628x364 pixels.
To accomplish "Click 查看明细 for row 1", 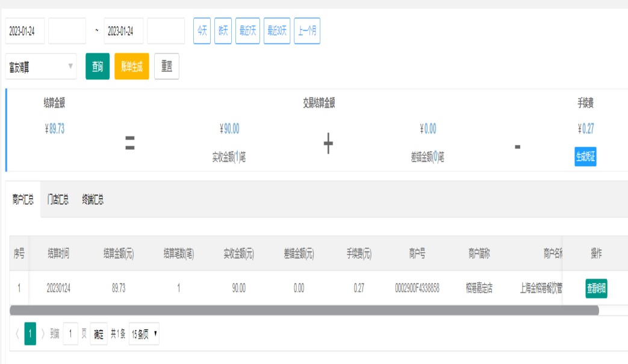I will (x=596, y=289).
